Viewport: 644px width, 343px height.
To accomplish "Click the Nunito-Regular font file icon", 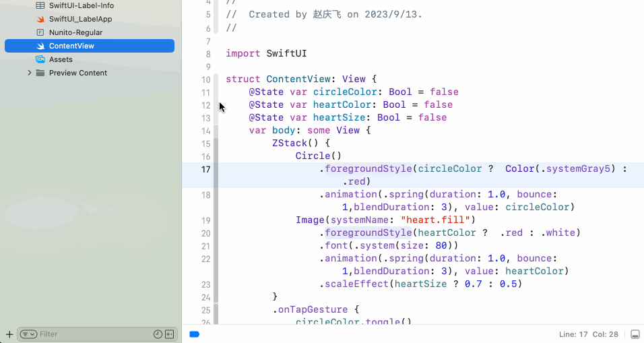I will (40, 32).
